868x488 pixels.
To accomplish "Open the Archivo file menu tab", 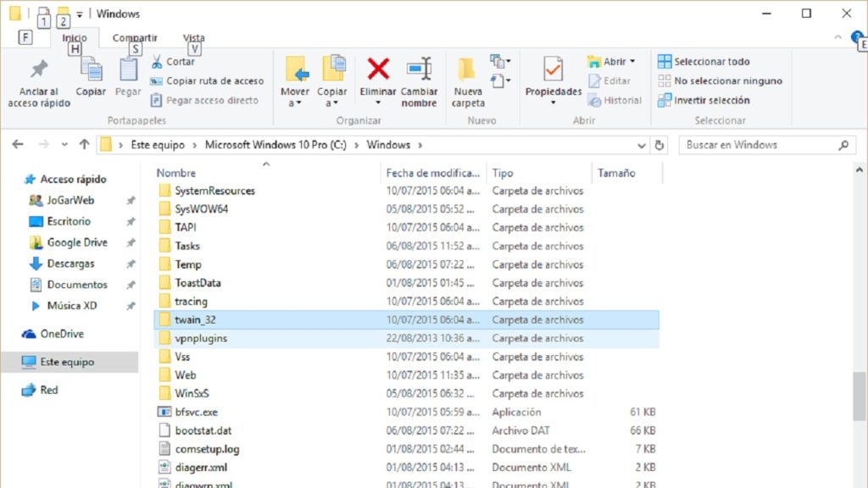I will (25, 37).
